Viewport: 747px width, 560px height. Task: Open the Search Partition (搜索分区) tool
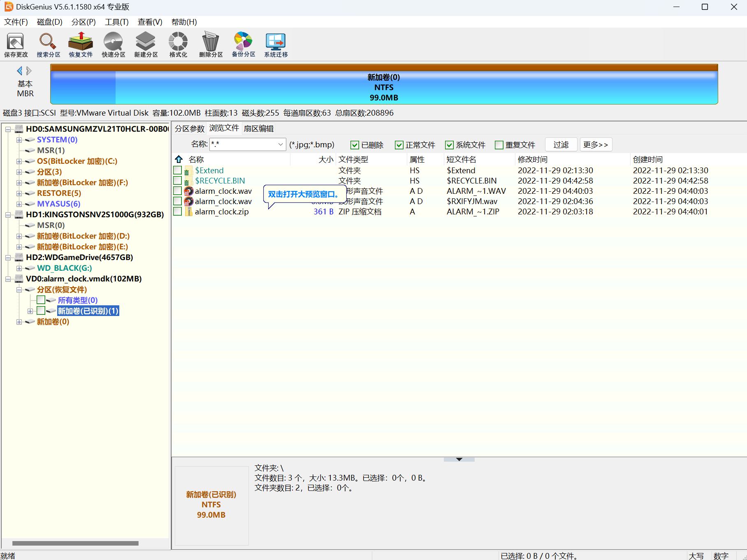[48, 45]
